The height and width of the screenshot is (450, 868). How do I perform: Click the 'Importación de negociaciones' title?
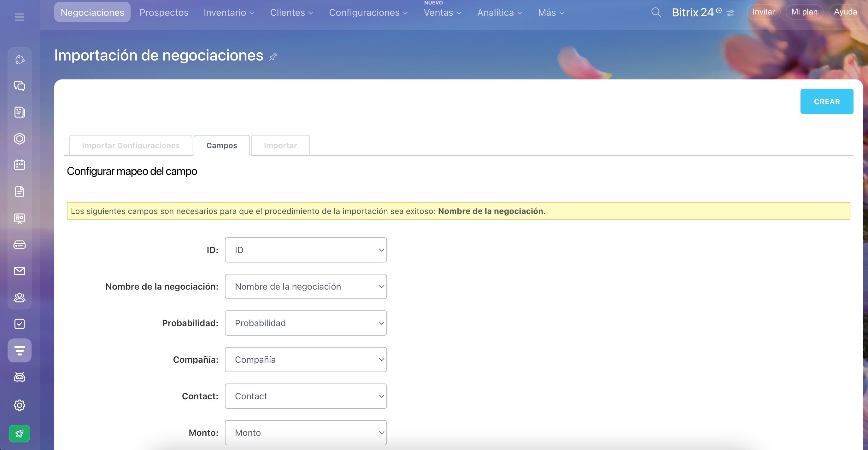click(159, 55)
